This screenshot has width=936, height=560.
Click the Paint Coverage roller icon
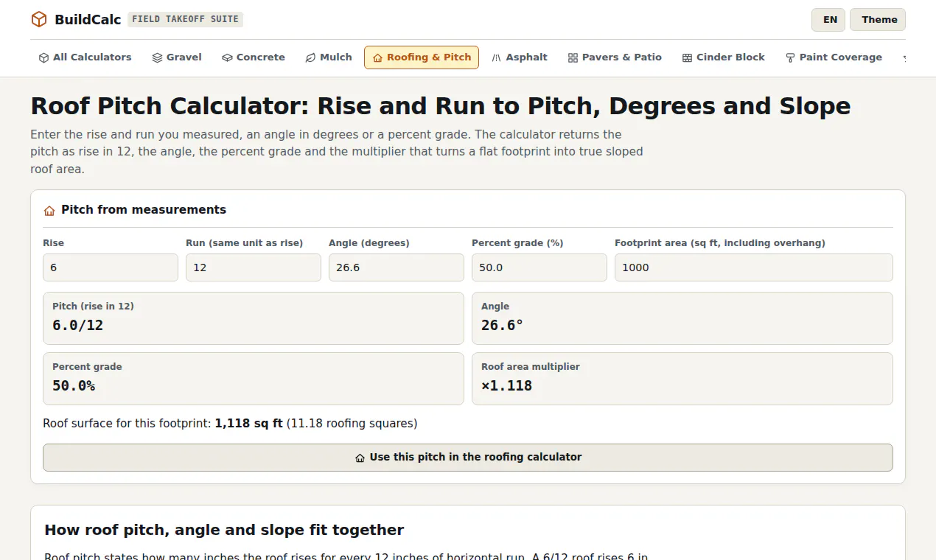(790, 57)
